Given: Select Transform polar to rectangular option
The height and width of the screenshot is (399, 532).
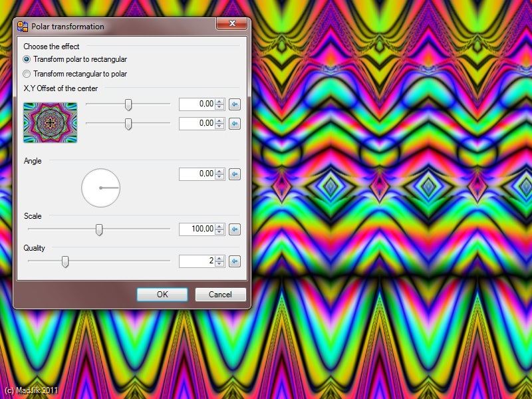Looking at the screenshot, I should point(75,59).
